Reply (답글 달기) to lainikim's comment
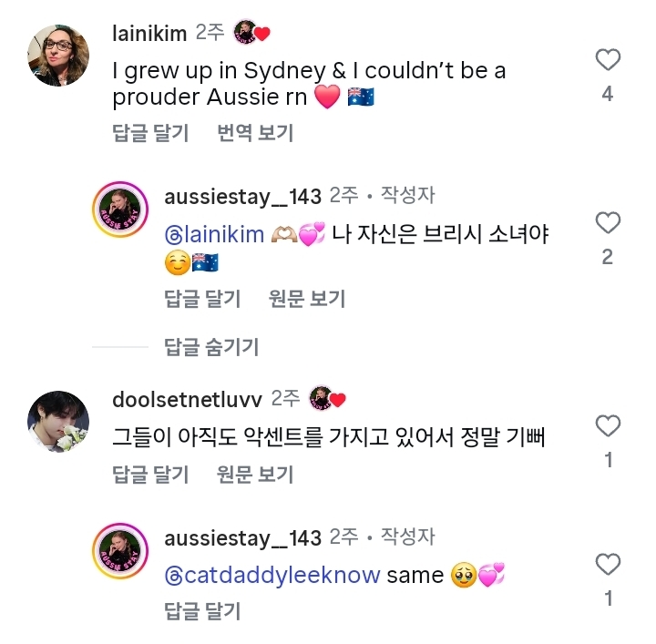Screen dimensions: 656x644 pos(150,133)
